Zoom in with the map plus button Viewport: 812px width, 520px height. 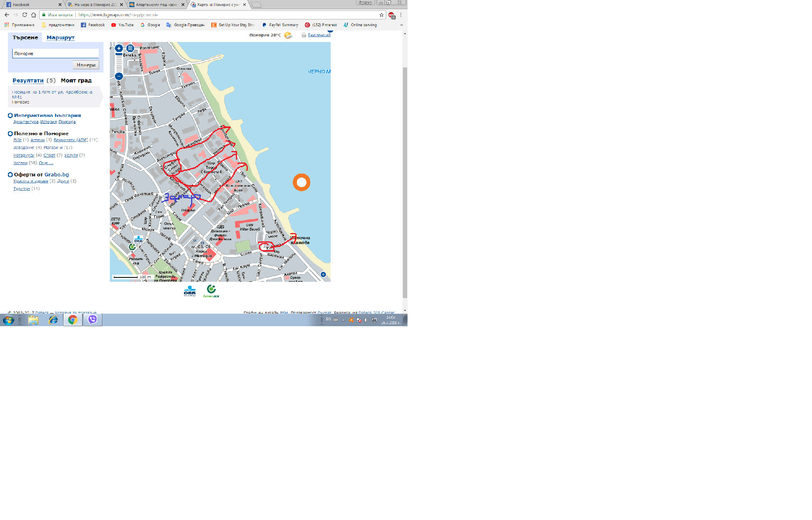click(x=119, y=48)
